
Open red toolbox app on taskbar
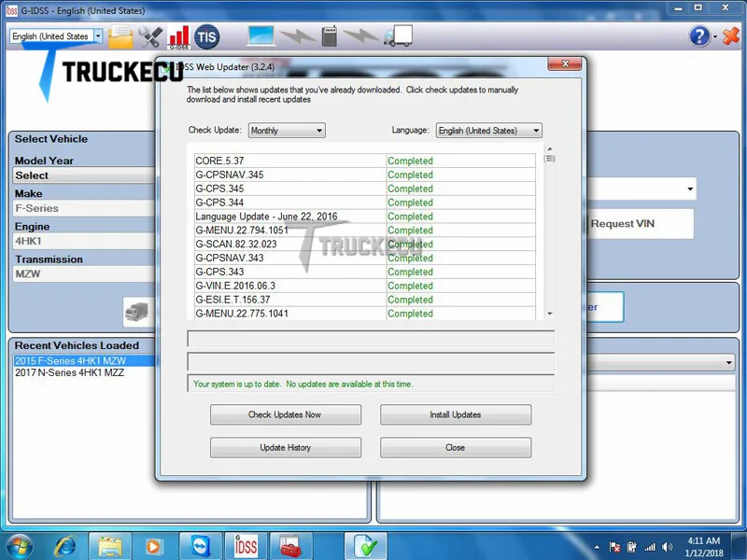point(290,546)
